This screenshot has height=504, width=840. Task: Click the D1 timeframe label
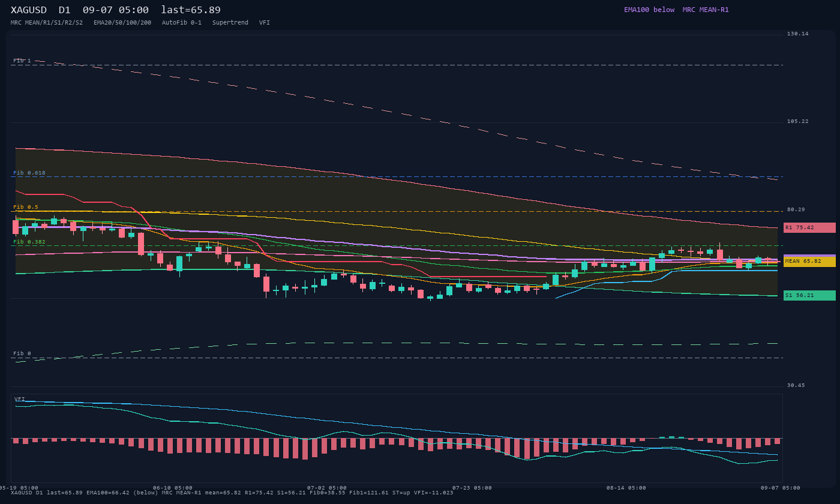click(x=65, y=10)
